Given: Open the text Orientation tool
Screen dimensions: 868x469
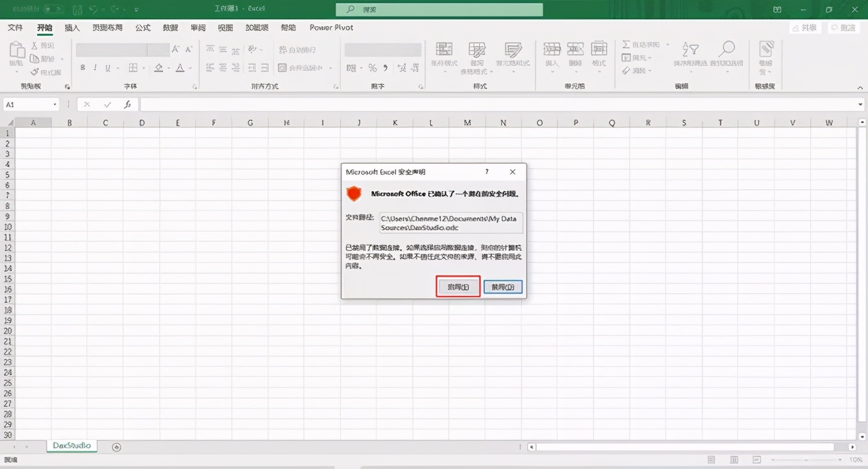Looking at the screenshot, I should (253, 50).
